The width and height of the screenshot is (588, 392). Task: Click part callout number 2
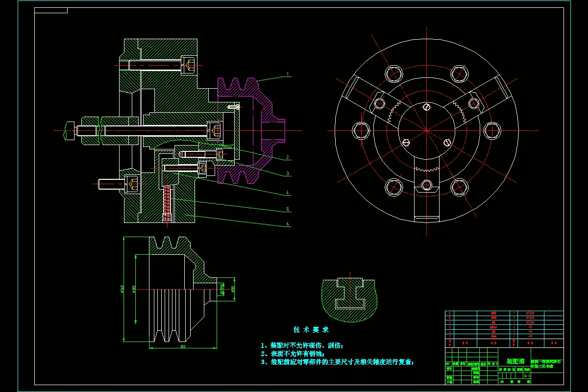[x=288, y=158]
